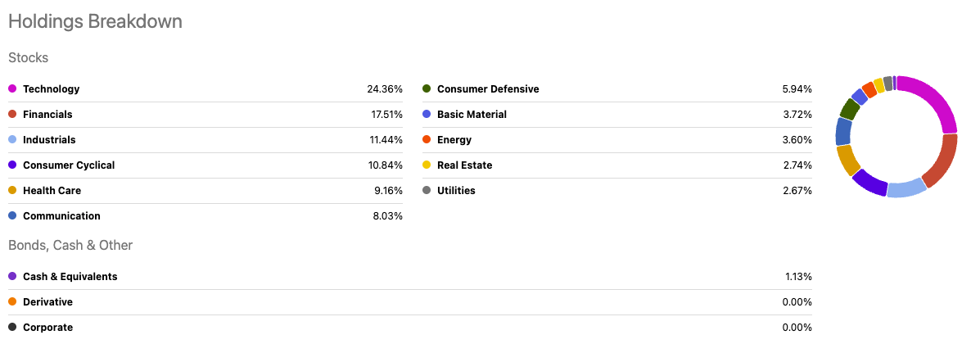This screenshot has height=353, width=980.
Task: Click the purple Consumer Cyclical legend dot
Action: [12, 165]
